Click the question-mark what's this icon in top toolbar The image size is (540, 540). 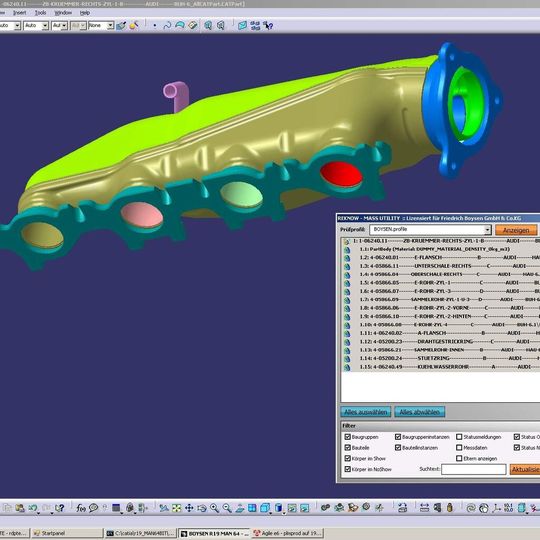point(268,25)
